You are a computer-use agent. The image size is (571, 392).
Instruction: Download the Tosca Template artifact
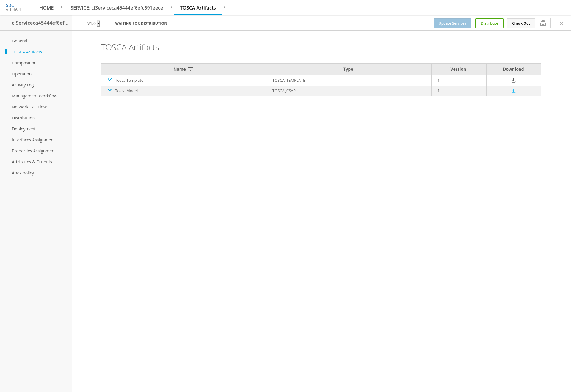click(x=513, y=81)
